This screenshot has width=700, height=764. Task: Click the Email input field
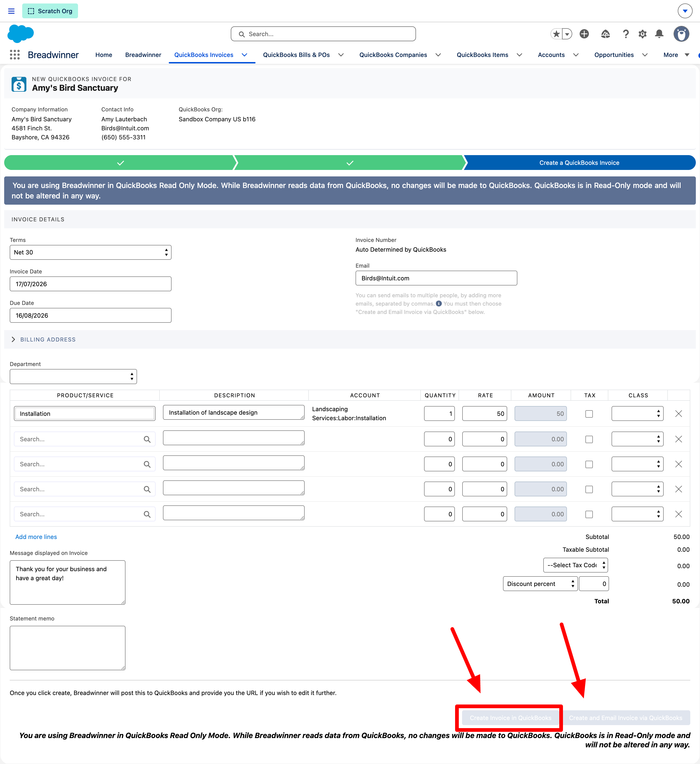pyautogui.click(x=436, y=278)
